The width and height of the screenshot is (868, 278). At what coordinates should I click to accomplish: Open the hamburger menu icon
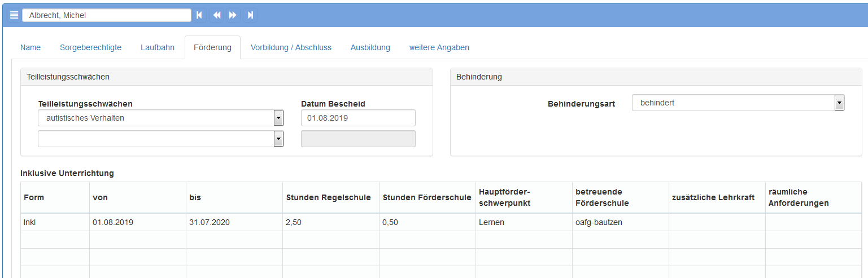[14, 15]
